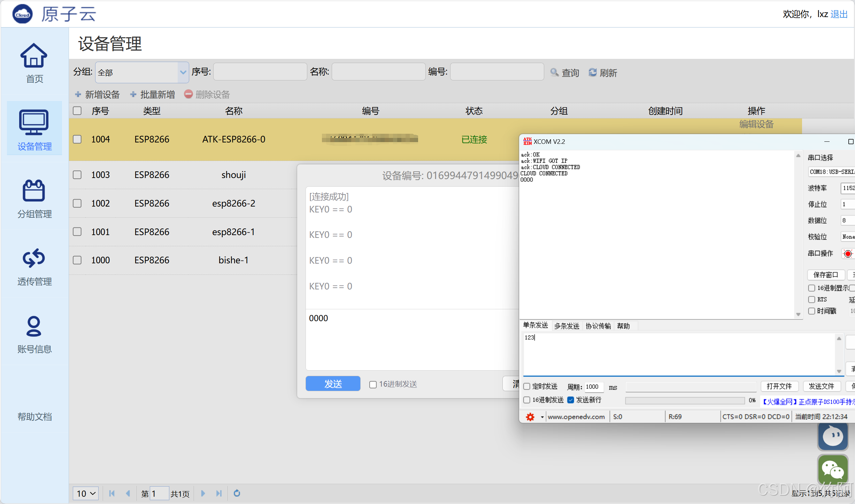
Task: Switch to 多条发送 tab
Action: 567,326
